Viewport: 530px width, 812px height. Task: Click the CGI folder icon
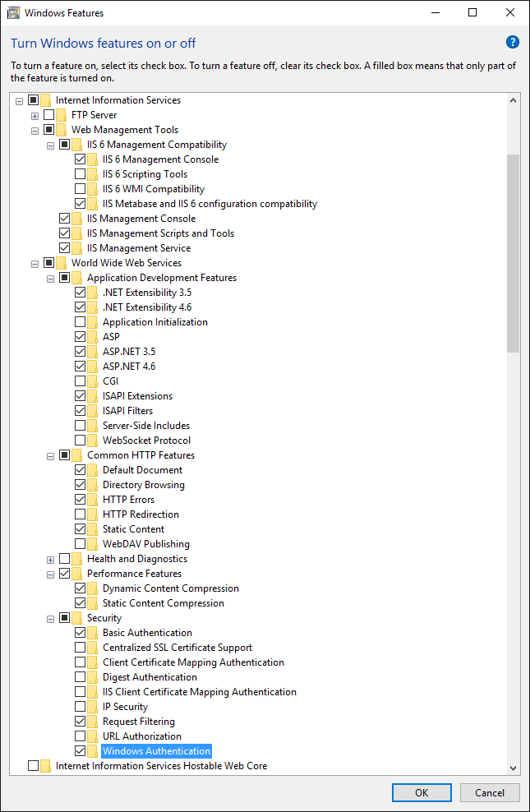(x=92, y=381)
